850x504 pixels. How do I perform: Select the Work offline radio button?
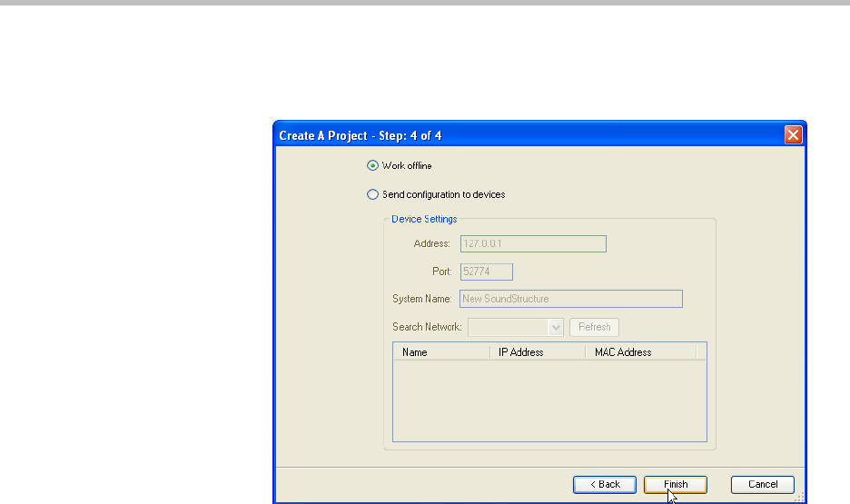tap(371, 166)
